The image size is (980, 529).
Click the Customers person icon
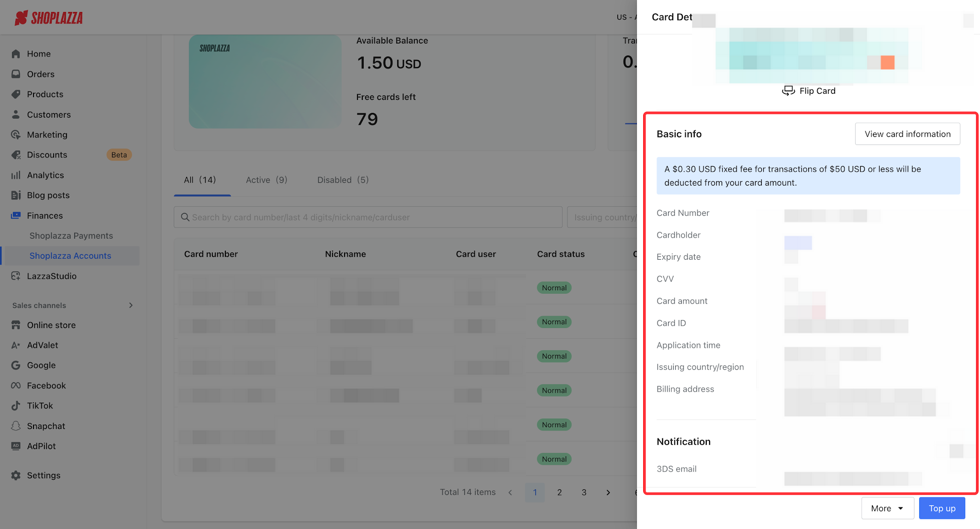(x=16, y=114)
